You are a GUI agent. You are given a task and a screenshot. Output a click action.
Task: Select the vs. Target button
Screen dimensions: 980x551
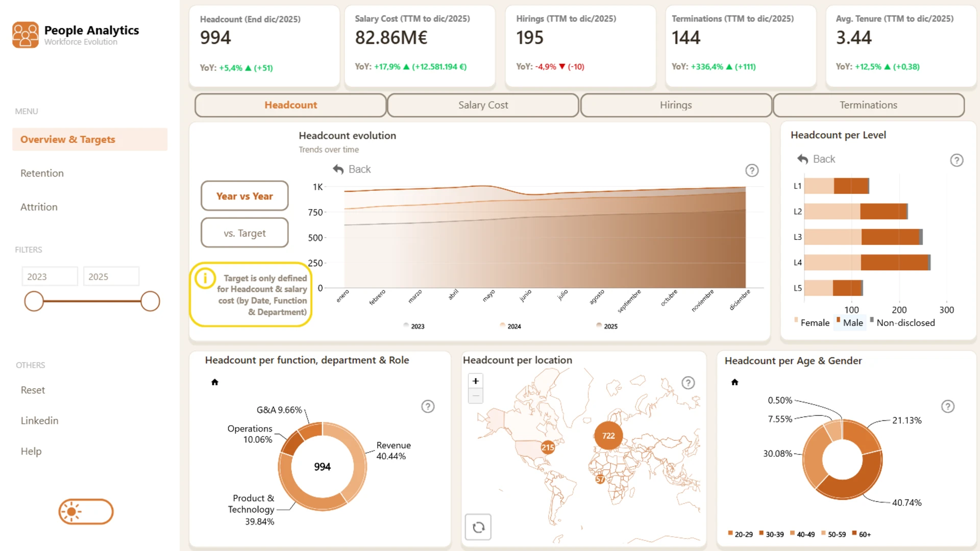[x=244, y=233]
